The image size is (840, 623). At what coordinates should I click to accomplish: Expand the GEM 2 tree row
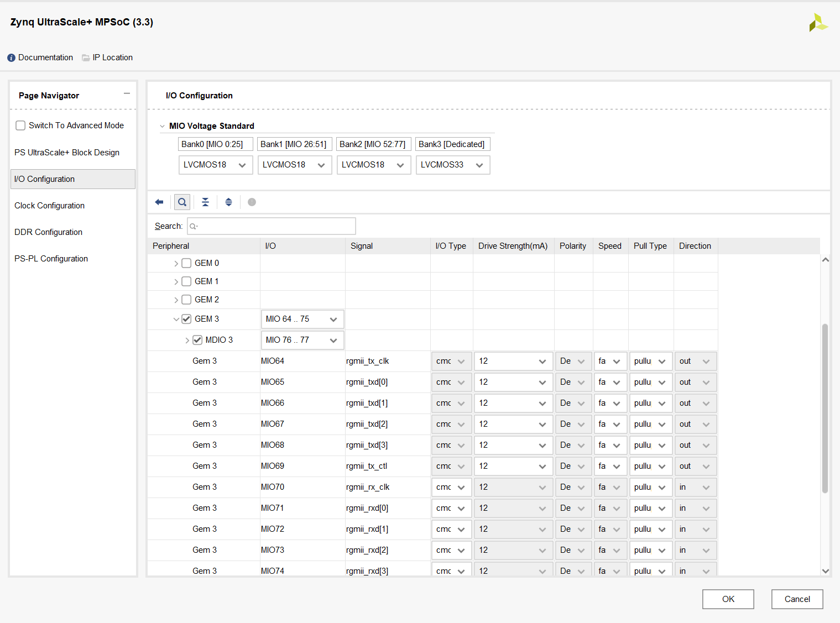[176, 300]
